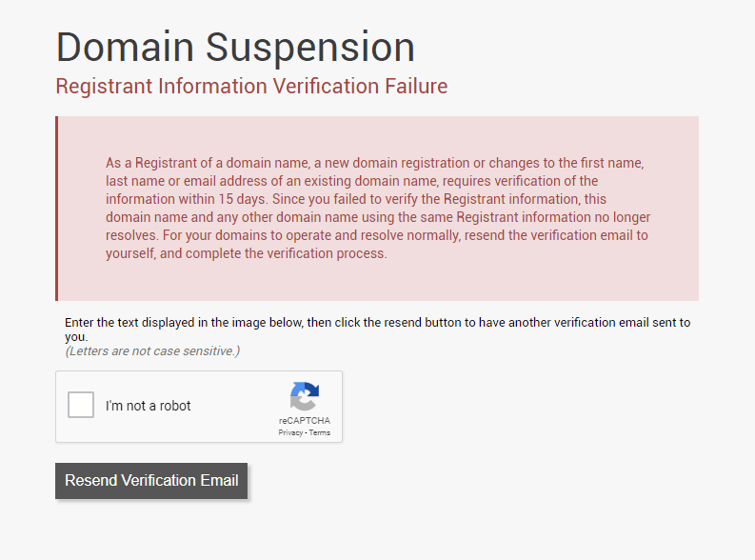This screenshot has height=560, width=755.
Task: Click the warning line starting "As a Registrant"
Action: 374,163
